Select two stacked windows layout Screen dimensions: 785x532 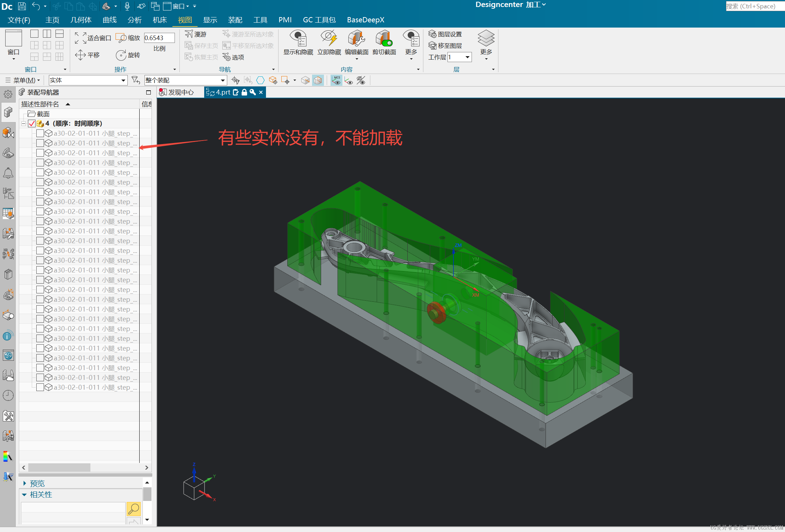point(59,33)
